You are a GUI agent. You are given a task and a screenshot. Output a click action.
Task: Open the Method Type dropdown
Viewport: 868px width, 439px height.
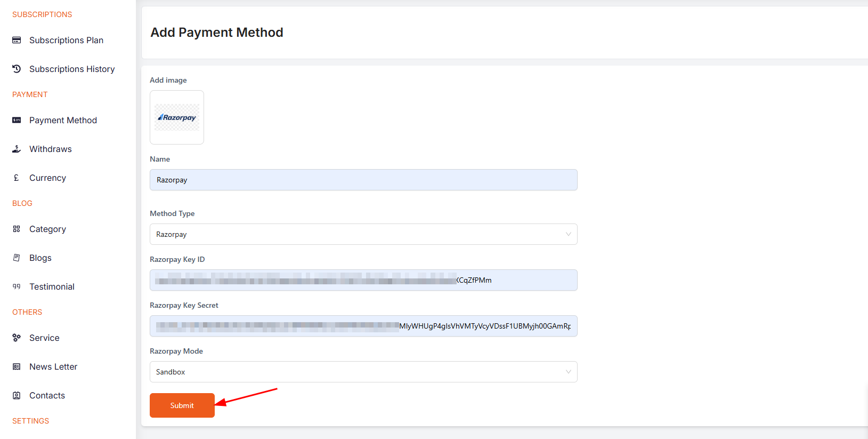pos(362,234)
